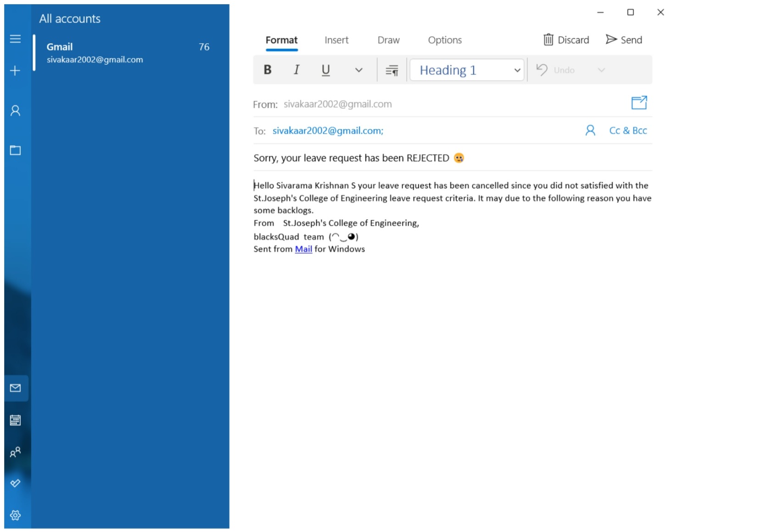Image resolution: width=773 pixels, height=532 pixels.
Task: Add a new email account
Action: tap(16, 70)
